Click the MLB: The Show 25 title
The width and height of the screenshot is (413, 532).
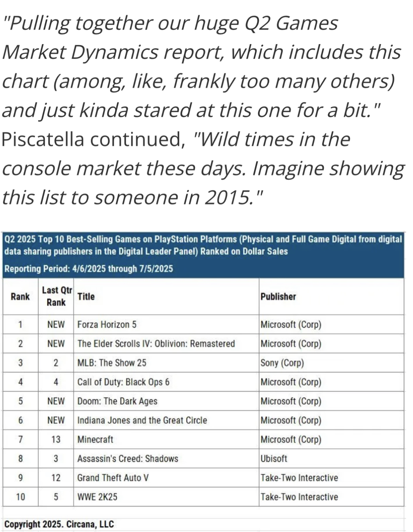pos(112,363)
